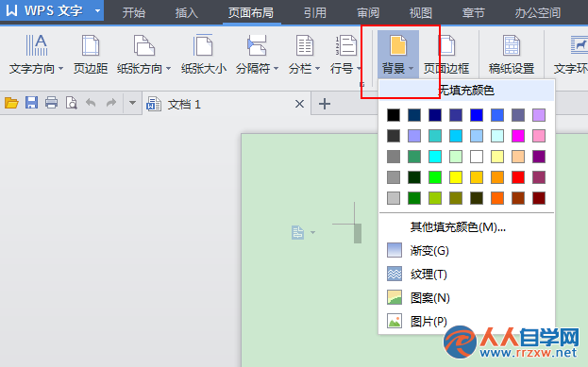Open the page setup dialog launcher

click(361, 84)
